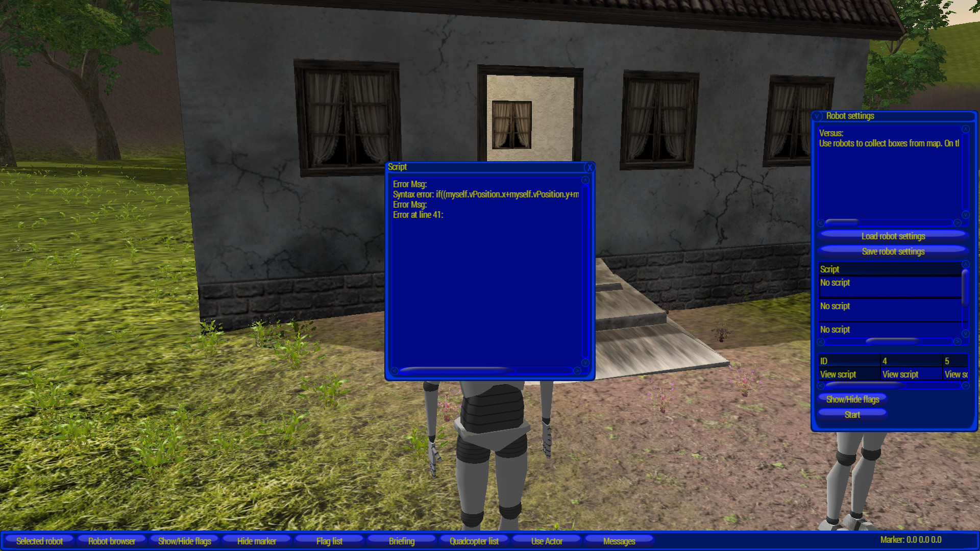
Task: Click Start button in Robot settings
Action: tap(851, 414)
